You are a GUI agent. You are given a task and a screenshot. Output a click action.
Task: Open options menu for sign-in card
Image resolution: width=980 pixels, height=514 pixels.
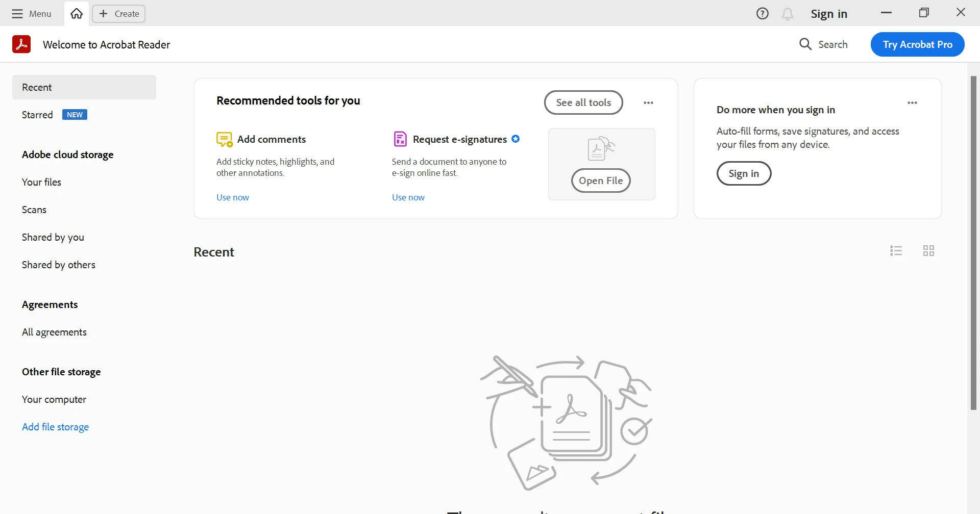pyautogui.click(x=912, y=103)
